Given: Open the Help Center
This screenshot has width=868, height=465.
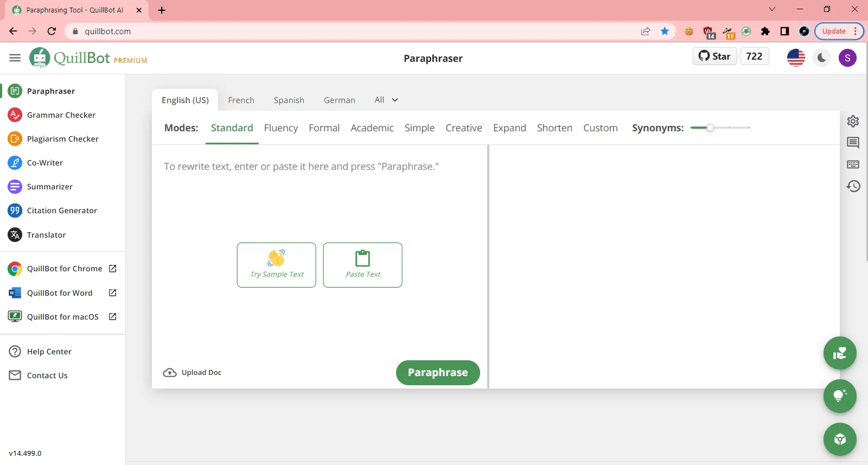Looking at the screenshot, I should [49, 352].
